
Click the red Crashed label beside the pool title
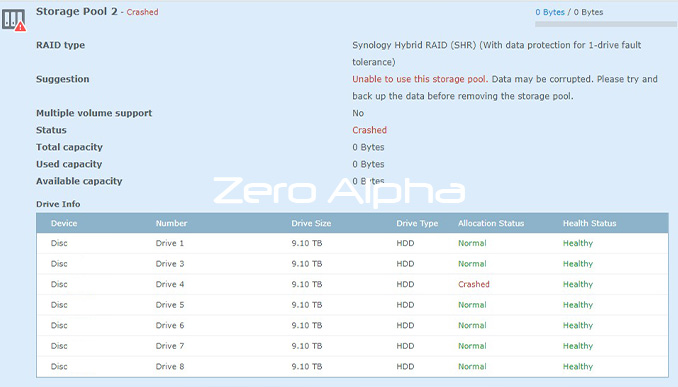tap(142, 12)
